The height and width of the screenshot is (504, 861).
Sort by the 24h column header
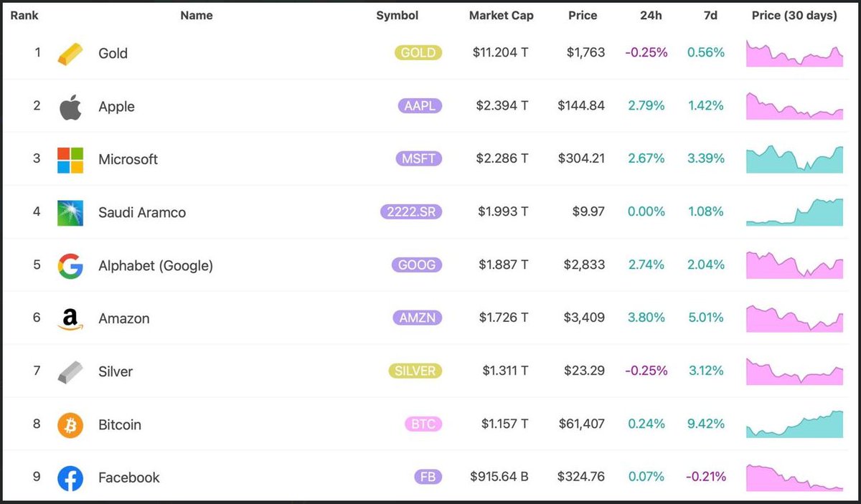tap(651, 15)
